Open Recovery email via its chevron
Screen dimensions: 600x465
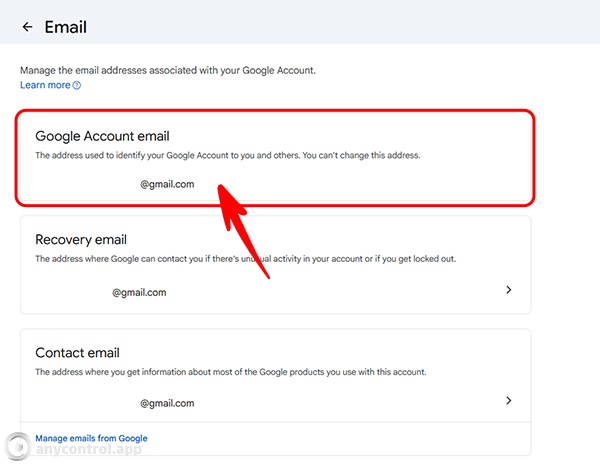[508, 290]
